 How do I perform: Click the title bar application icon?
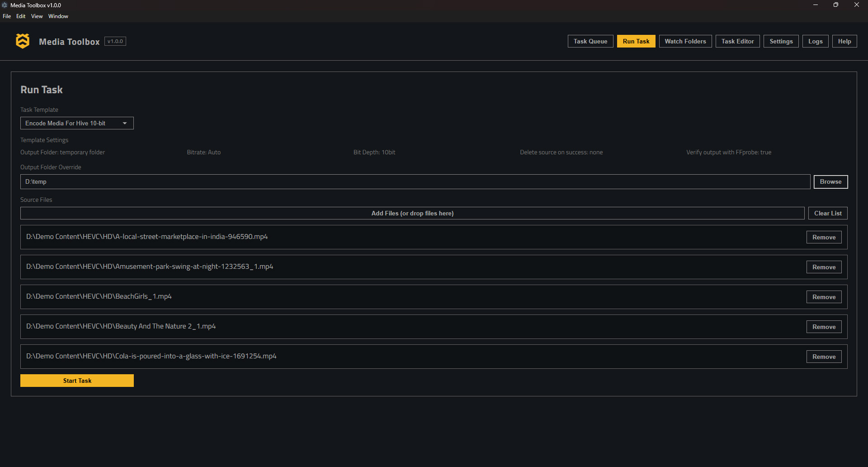5,5
